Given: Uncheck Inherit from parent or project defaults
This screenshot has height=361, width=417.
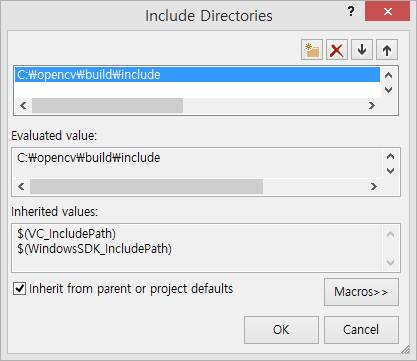Looking at the screenshot, I should 19,288.
